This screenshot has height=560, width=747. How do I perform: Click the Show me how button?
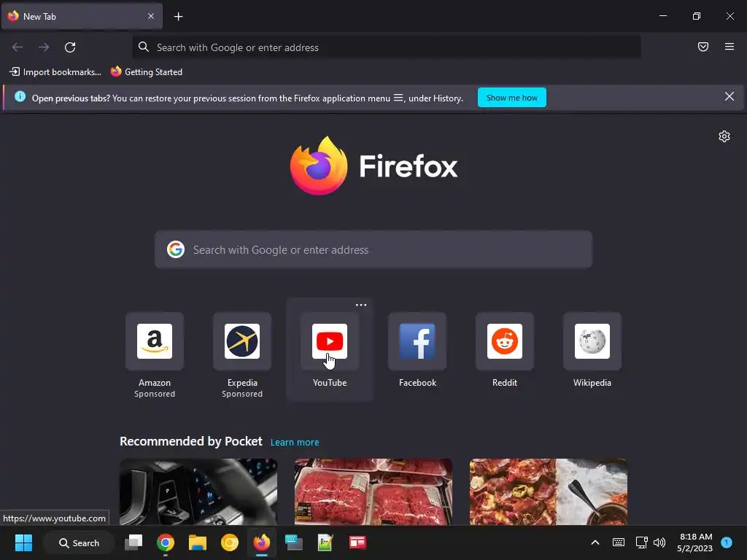point(511,98)
